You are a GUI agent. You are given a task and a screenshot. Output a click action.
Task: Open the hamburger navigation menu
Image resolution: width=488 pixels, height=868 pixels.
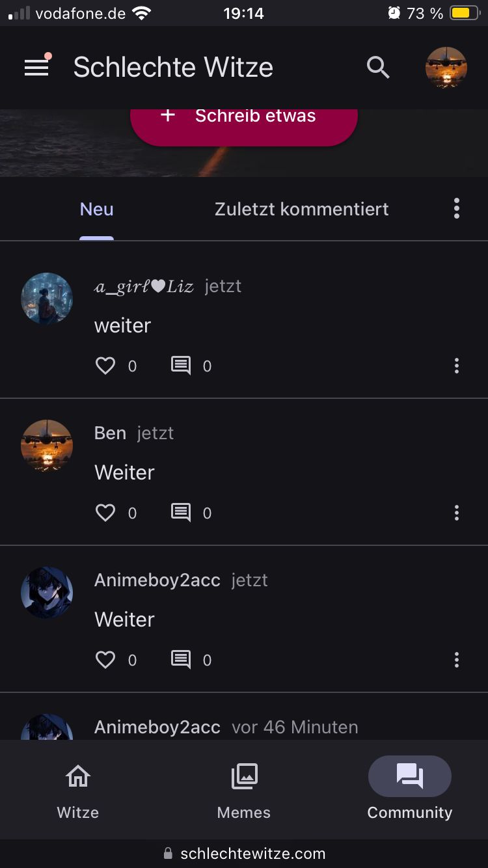[36, 68]
